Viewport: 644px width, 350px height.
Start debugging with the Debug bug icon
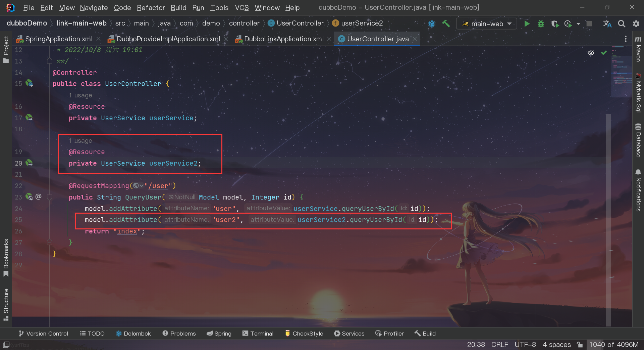pyautogui.click(x=541, y=24)
